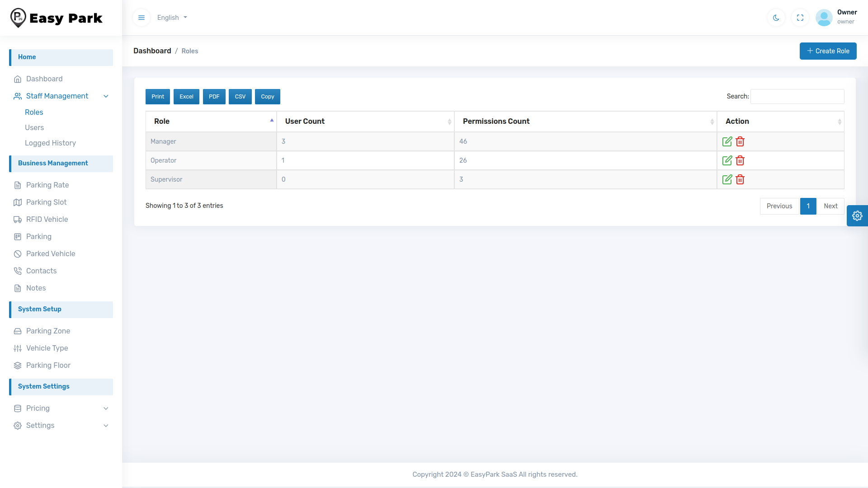Click the Parking Slot map icon
Image resolution: width=868 pixels, height=488 pixels.
click(x=18, y=202)
